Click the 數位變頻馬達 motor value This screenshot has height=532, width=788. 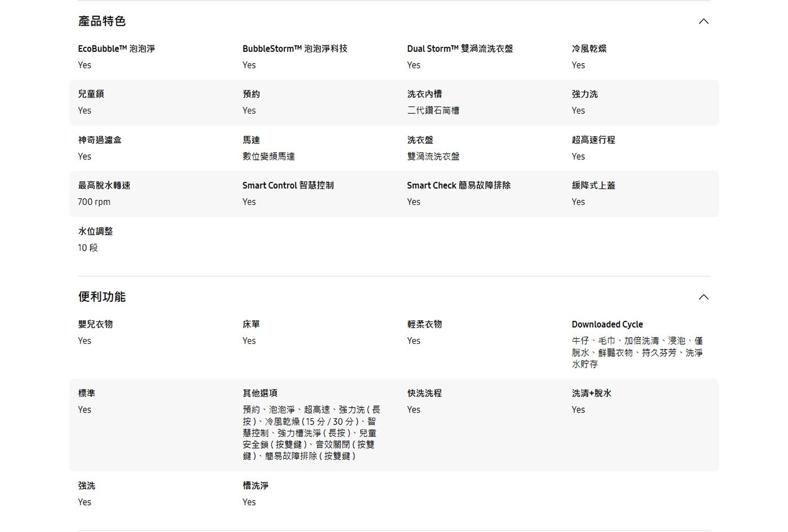[x=268, y=157]
